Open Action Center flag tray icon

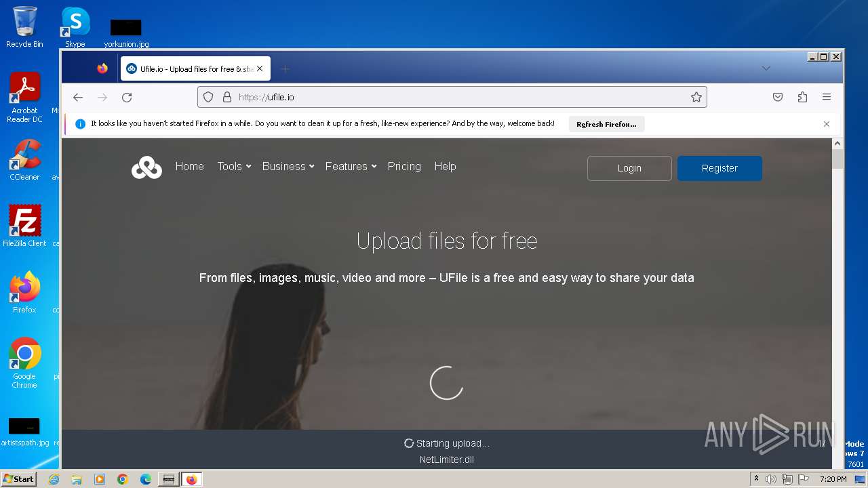tap(802, 479)
